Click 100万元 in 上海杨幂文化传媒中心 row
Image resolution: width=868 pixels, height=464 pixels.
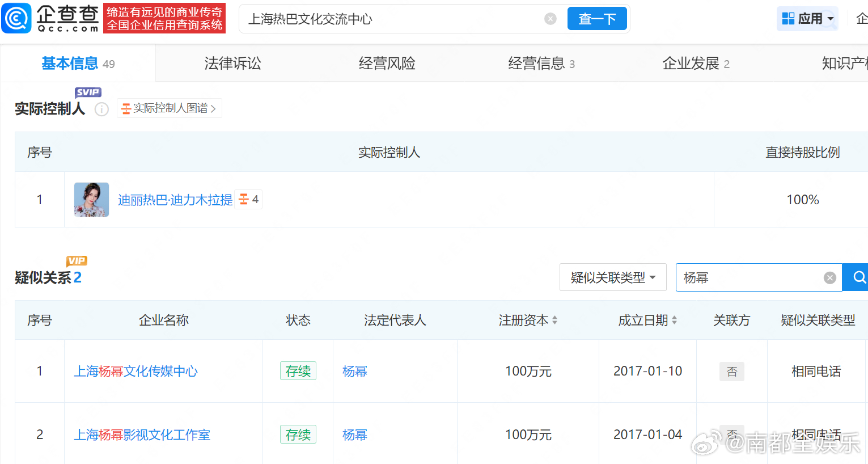point(528,372)
